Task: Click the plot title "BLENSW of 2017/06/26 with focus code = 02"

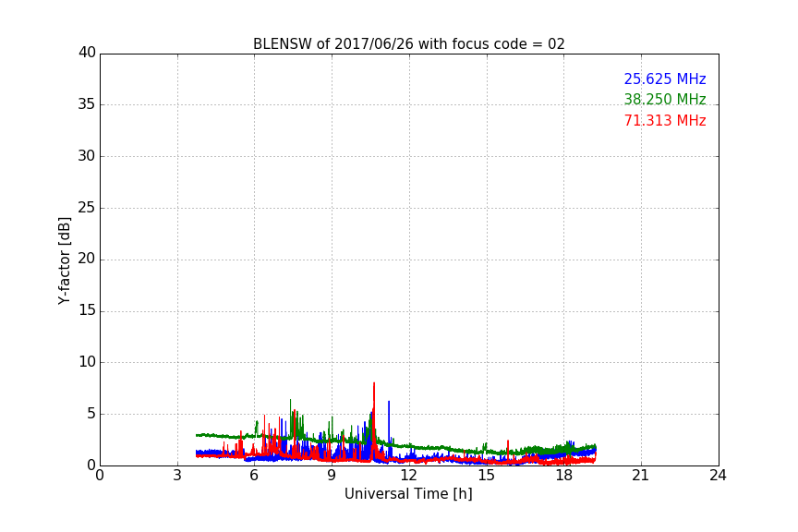Action: coord(408,44)
